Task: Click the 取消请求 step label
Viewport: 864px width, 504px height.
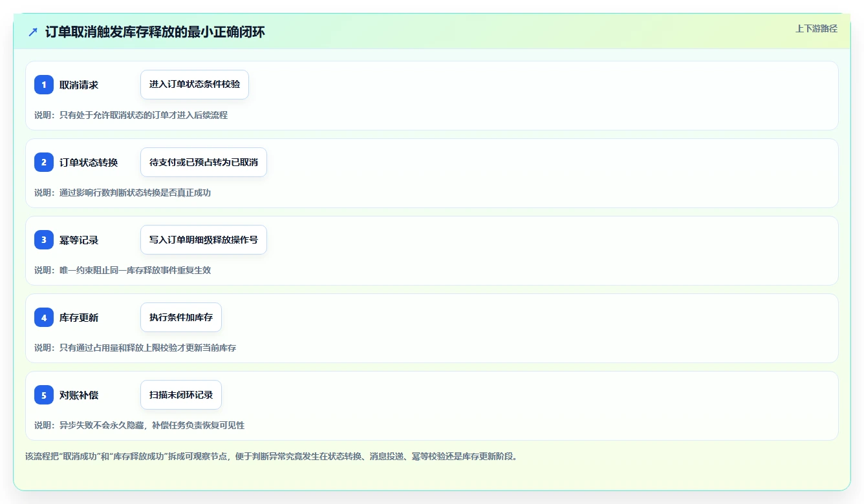Action: point(79,85)
